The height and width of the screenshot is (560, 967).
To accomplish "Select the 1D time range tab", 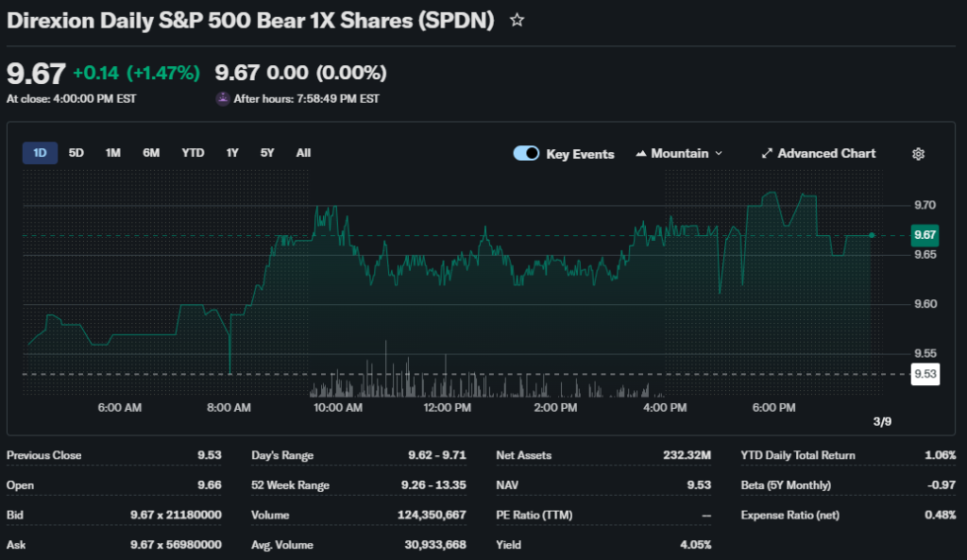I will (x=40, y=153).
